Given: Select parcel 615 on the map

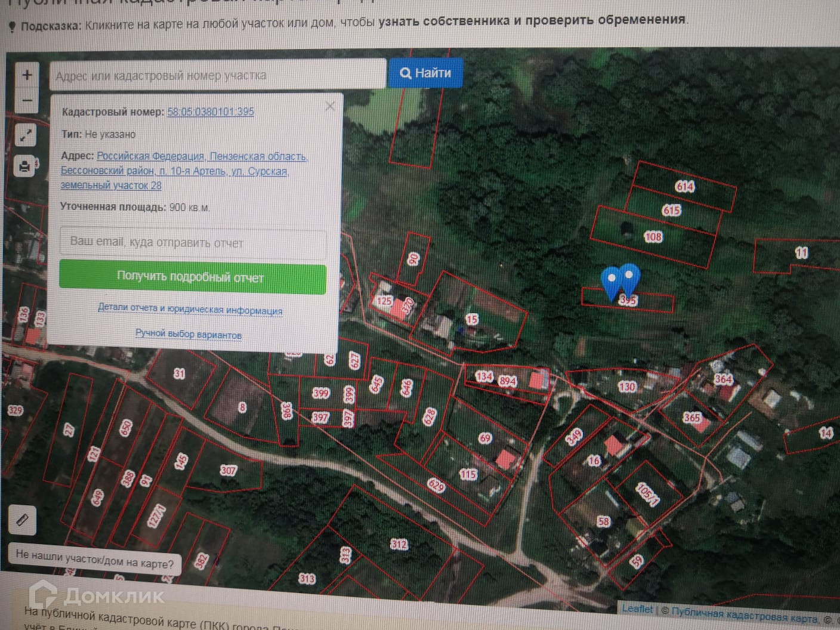Looking at the screenshot, I should click(671, 210).
